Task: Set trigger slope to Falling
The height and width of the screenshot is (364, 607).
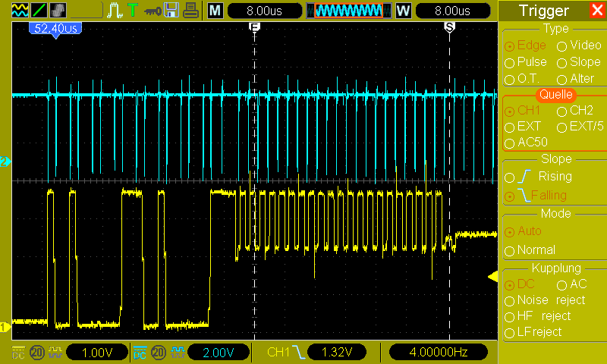Action: (x=536, y=196)
